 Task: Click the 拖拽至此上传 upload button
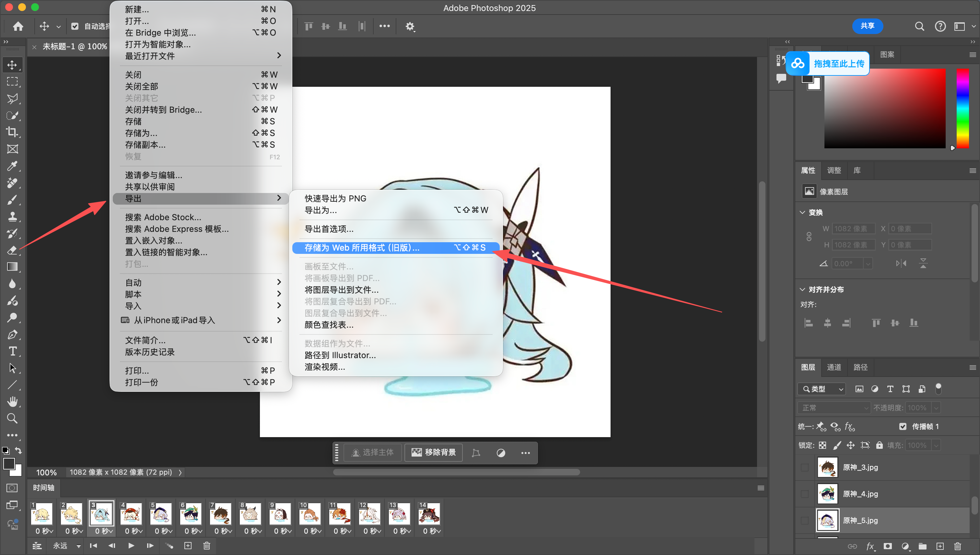[x=827, y=63]
